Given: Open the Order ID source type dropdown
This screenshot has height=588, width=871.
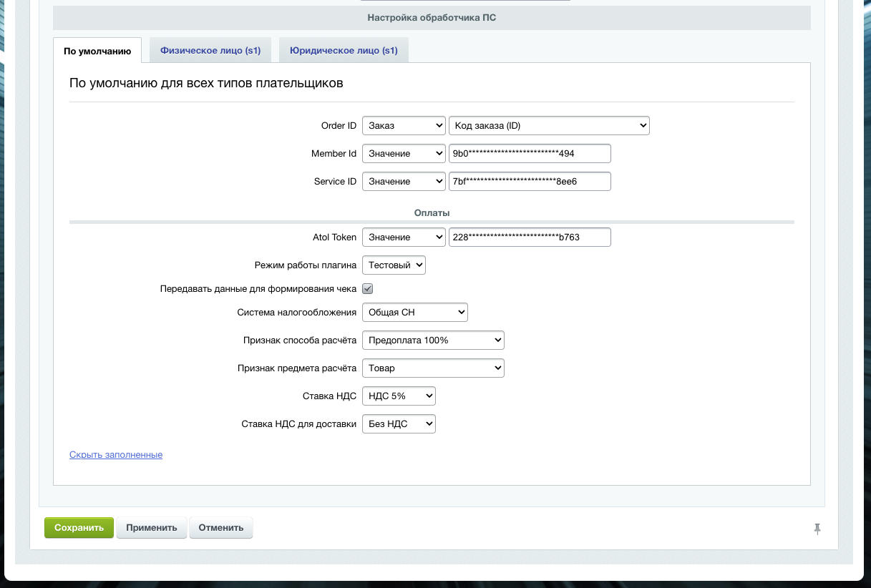Looking at the screenshot, I should [x=404, y=126].
